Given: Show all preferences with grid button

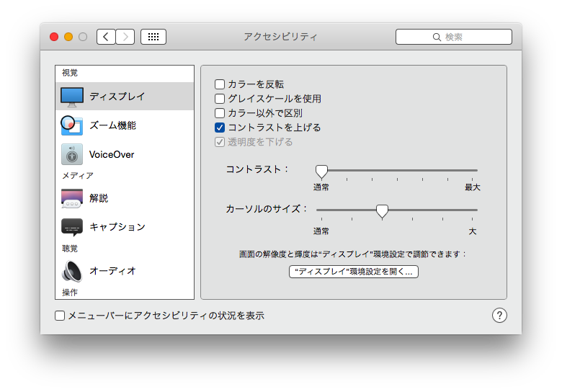Looking at the screenshot, I should pos(153,37).
